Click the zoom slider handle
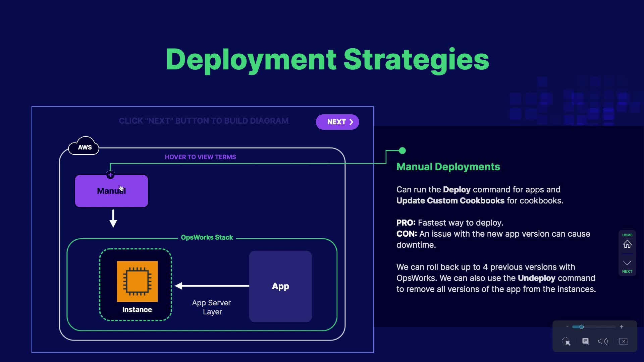 tap(581, 327)
